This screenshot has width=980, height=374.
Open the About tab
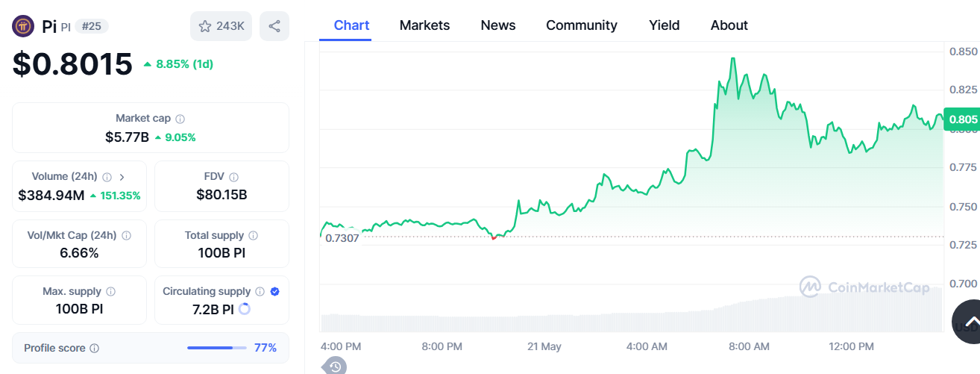point(729,25)
